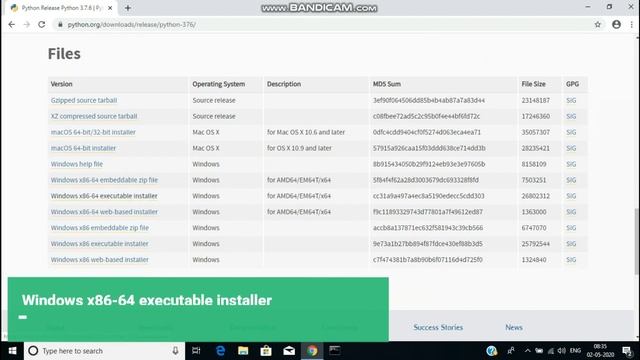Open SIG link for Gzipped source tarball
Viewport: 640px width, 360px height.
click(x=571, y=100)
